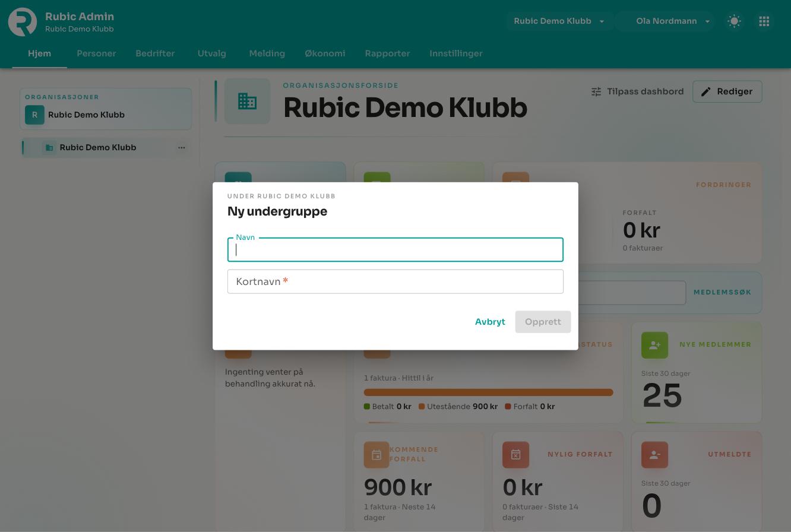Open the Bedrifter tab
791x532 pixels.
point(155,53)
